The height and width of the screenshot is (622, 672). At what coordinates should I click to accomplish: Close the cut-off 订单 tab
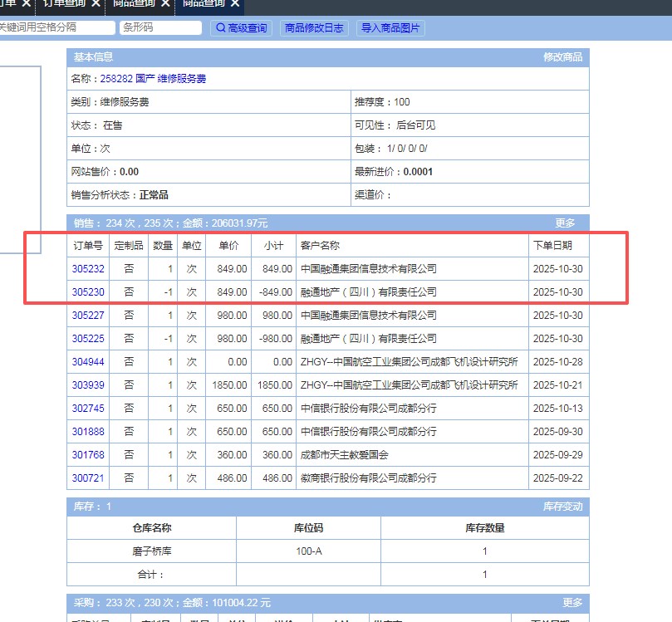coord(26,3)
